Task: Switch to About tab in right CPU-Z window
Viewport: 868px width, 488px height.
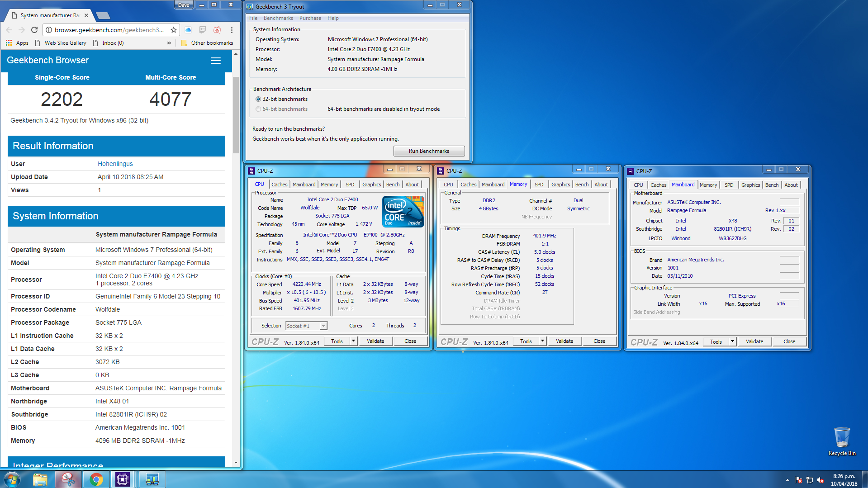Action: point(791,185)
